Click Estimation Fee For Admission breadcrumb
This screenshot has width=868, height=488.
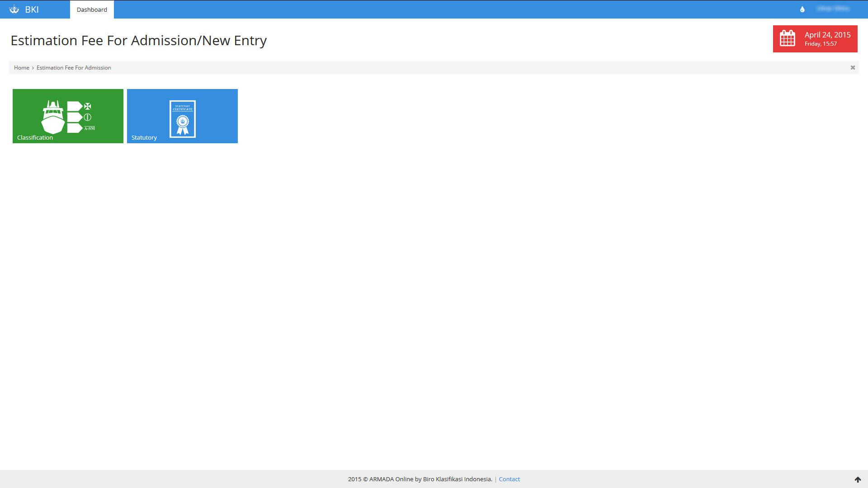click(x=74, y=68)
